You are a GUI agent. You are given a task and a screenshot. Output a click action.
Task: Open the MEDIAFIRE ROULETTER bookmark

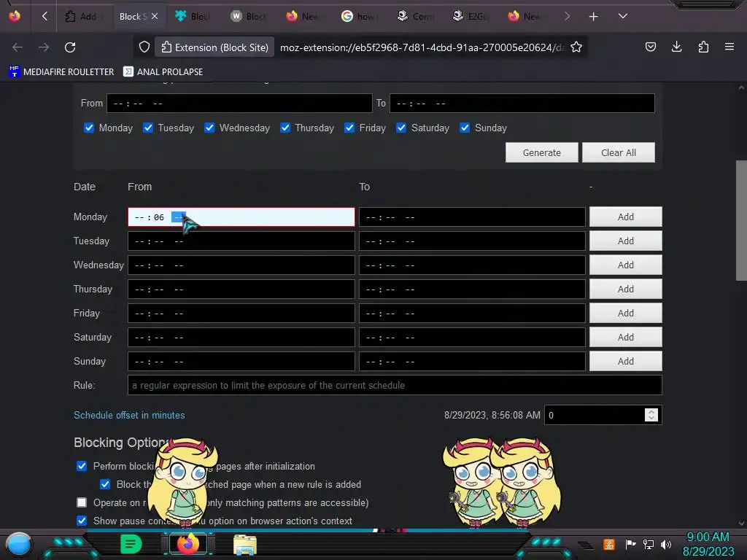coord(61,72)
